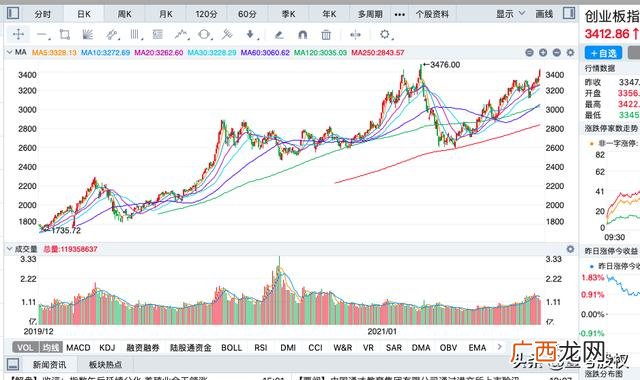Image resolution: width=640 pixels, height=380 pixels.
Task: Toggle the VOL indicator button
Action: pos(25,347)
